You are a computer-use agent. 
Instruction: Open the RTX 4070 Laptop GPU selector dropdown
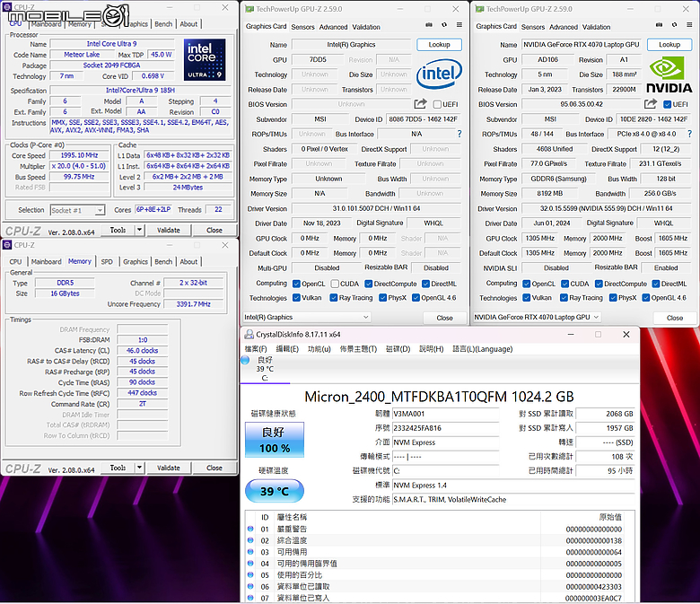tap(537, 317)
